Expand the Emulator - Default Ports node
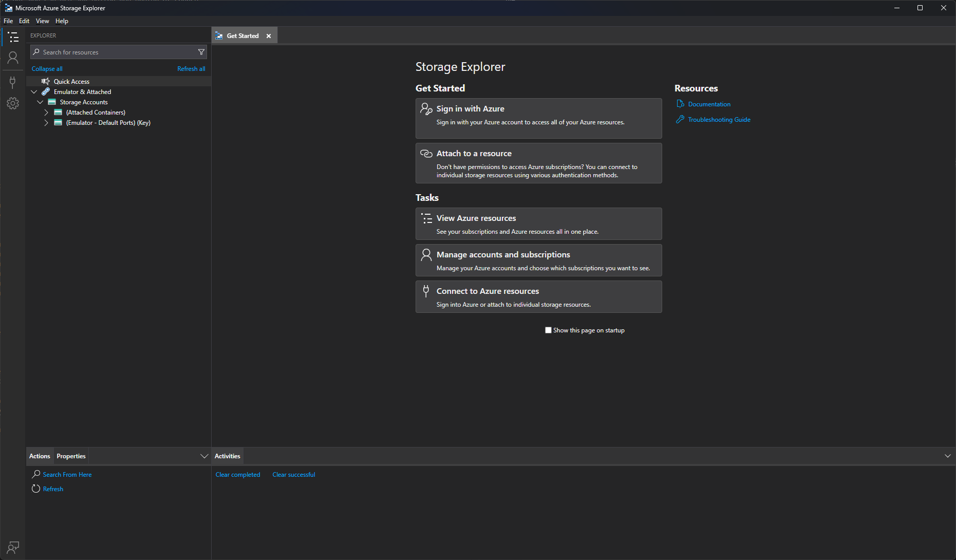This screenshot has height=560, width=956. pos(46,122)
